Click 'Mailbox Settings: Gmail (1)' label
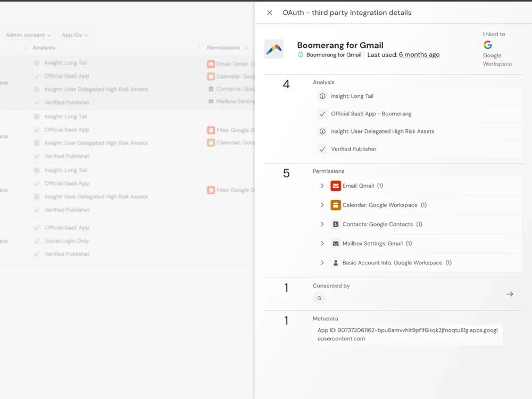This screenshot has width=532, height=399. click(377, 244)
